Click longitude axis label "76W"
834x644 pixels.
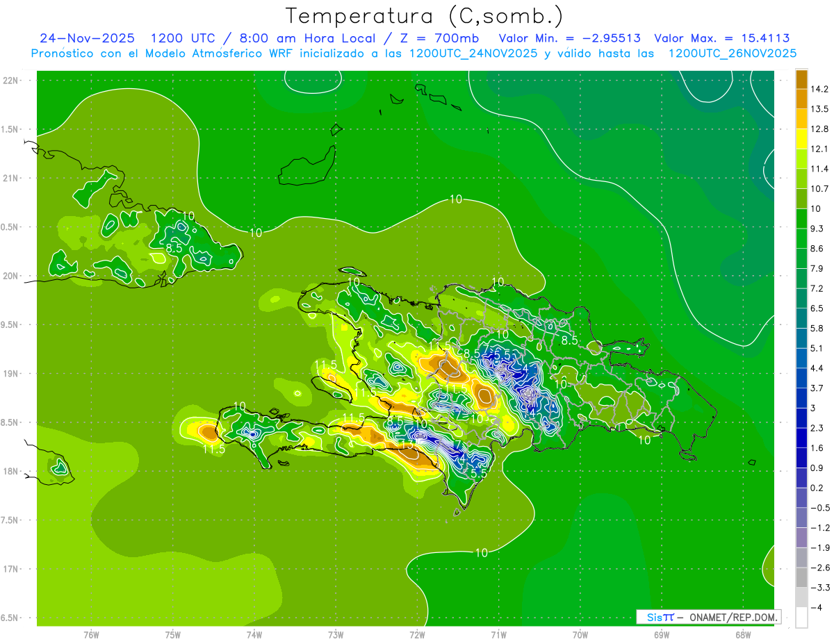coord(91,634)
